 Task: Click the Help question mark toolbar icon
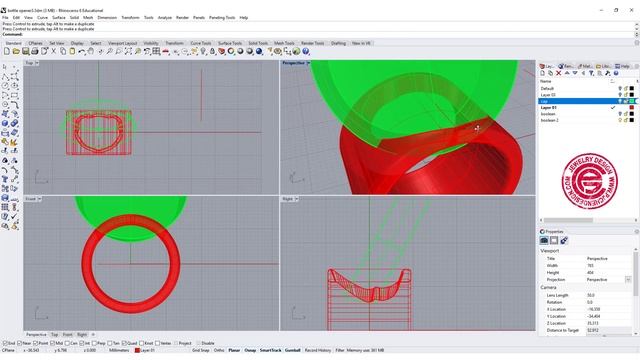(306, 51)
